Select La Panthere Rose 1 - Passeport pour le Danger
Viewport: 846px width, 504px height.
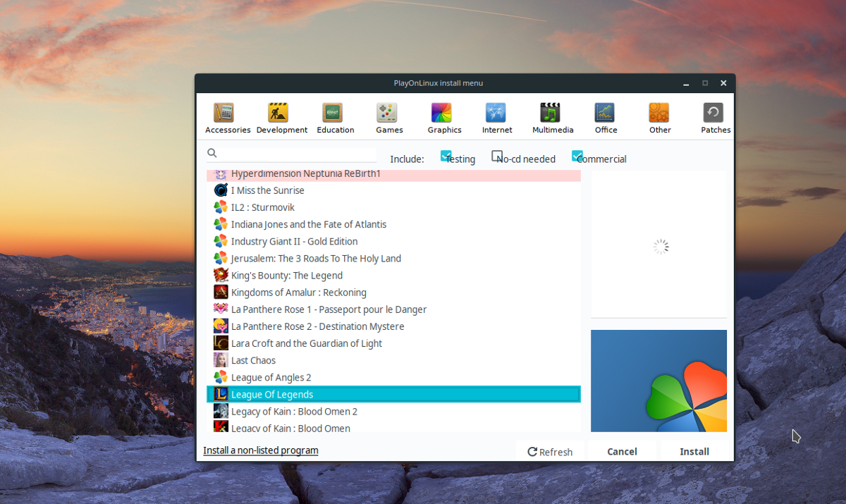click(x=393, y=309)
